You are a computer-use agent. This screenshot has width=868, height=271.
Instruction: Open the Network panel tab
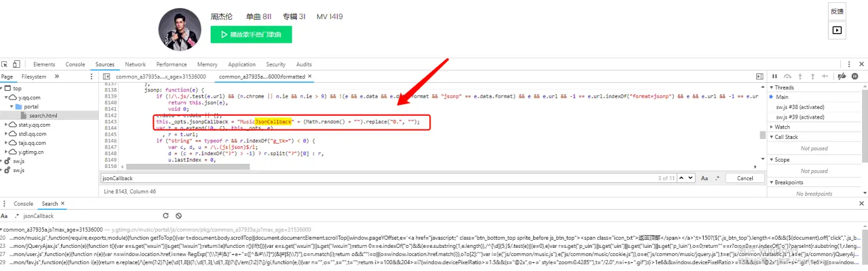tap(135, 64)
